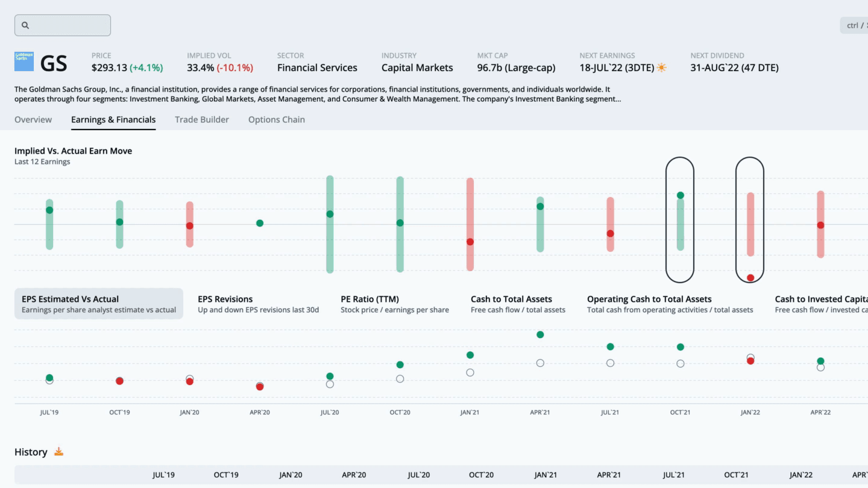This screenshot has width=868, height=488.
Task: Click the Goldman Sachs company description text
Action: 318,94
